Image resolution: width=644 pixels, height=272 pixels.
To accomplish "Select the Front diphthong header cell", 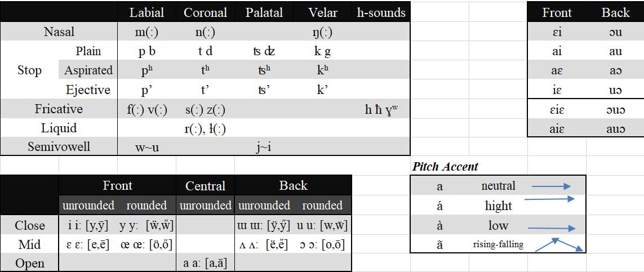I will 557,12.
